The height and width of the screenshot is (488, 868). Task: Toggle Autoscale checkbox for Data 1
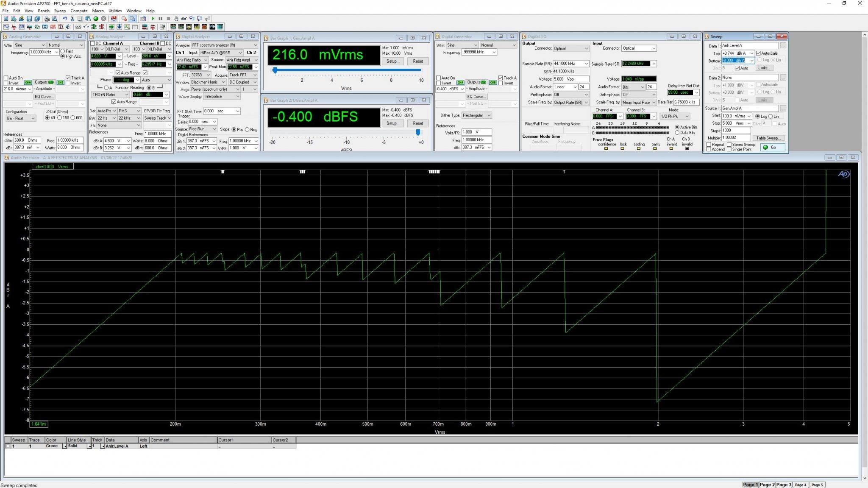point(758,53)
